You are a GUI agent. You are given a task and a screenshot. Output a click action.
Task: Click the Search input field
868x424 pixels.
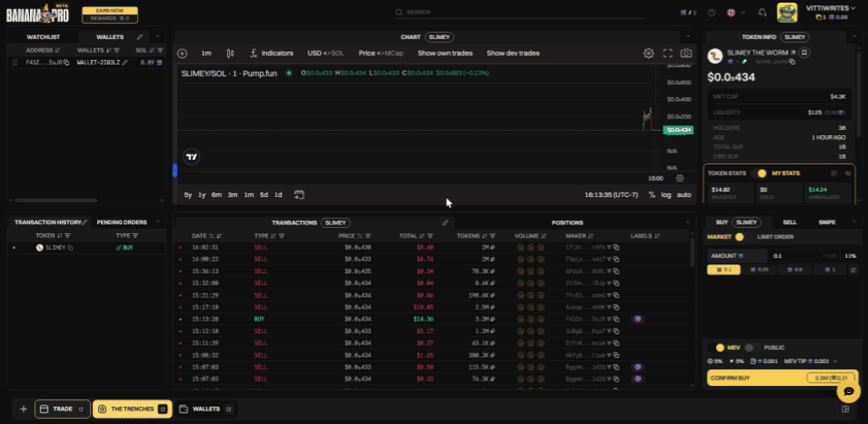tap(433, 12)
